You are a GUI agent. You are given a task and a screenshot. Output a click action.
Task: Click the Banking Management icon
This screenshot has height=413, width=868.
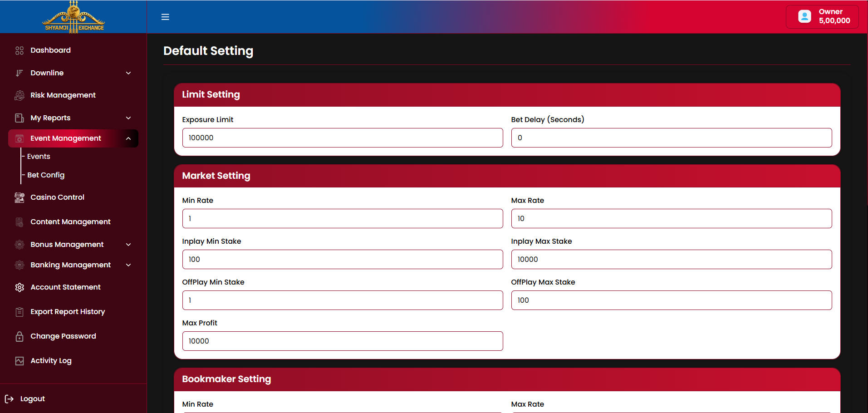(20, 265)
